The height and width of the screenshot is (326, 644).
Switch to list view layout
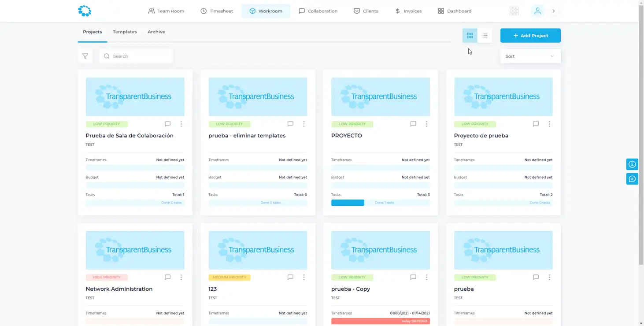point(485,36)
